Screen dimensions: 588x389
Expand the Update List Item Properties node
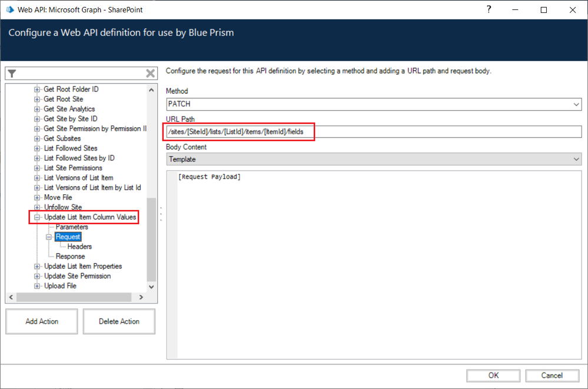coord(36,267)
